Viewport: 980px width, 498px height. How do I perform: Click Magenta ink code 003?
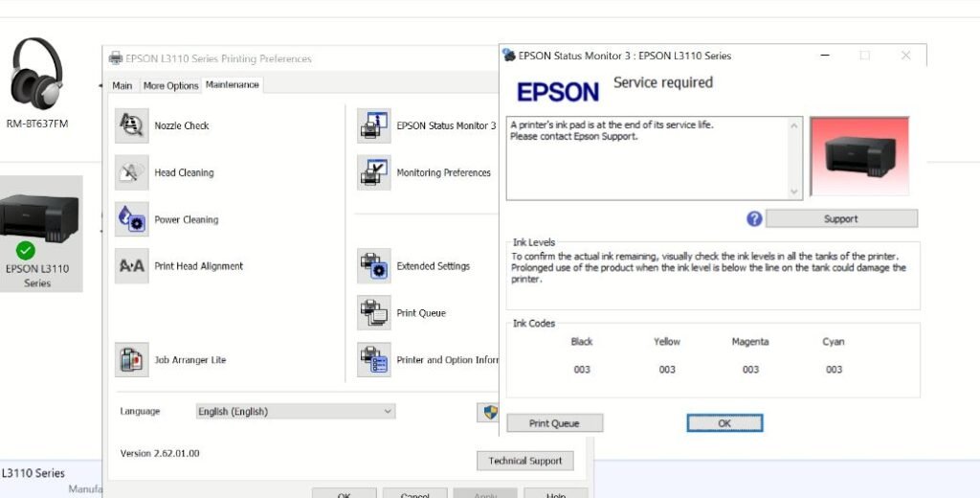(x=750, y=370)
